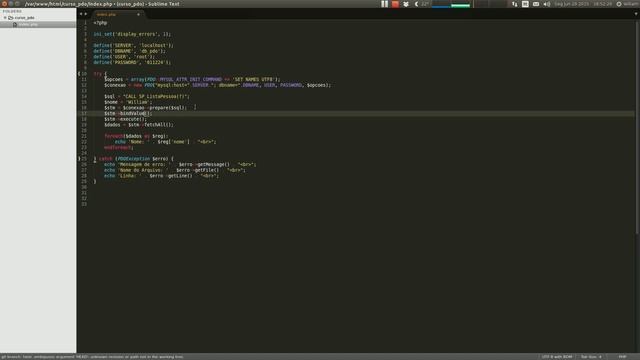
Task: Click the define('SERVER', 'localhost') line
Action: point(133,45)
